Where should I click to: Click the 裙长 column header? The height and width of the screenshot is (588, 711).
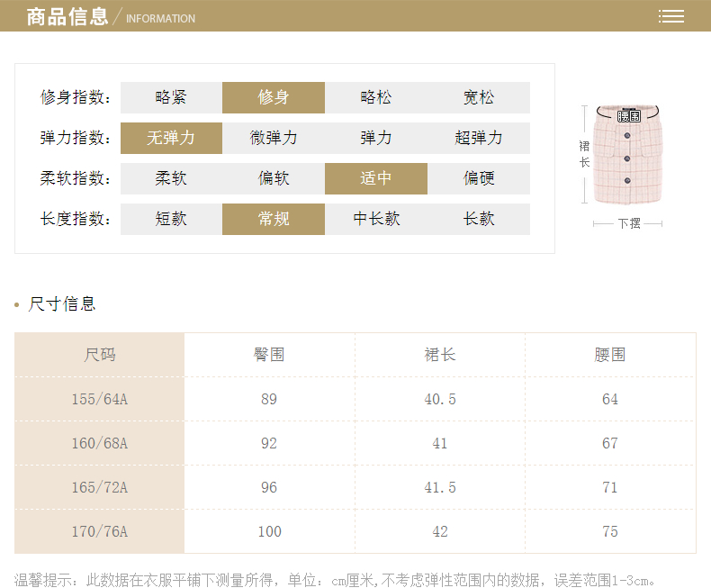(x=440, y=355)
